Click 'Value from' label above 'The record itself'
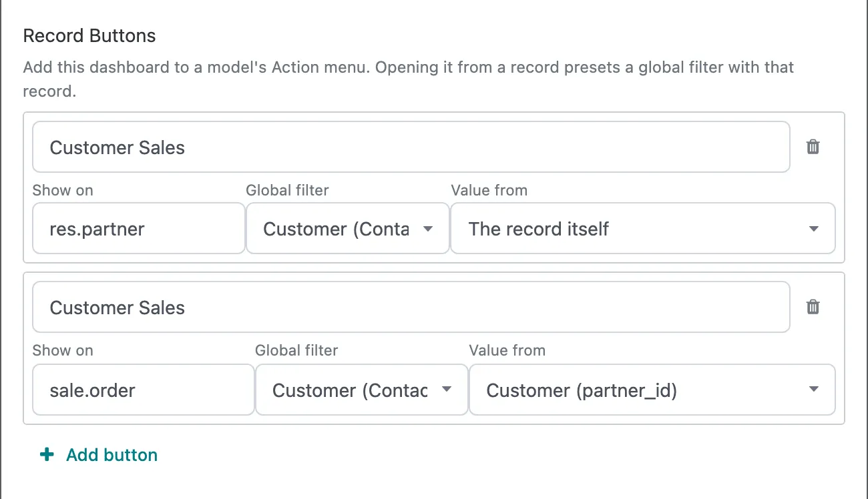Screen dimensions: 868x499 click(x=489, y=190)
